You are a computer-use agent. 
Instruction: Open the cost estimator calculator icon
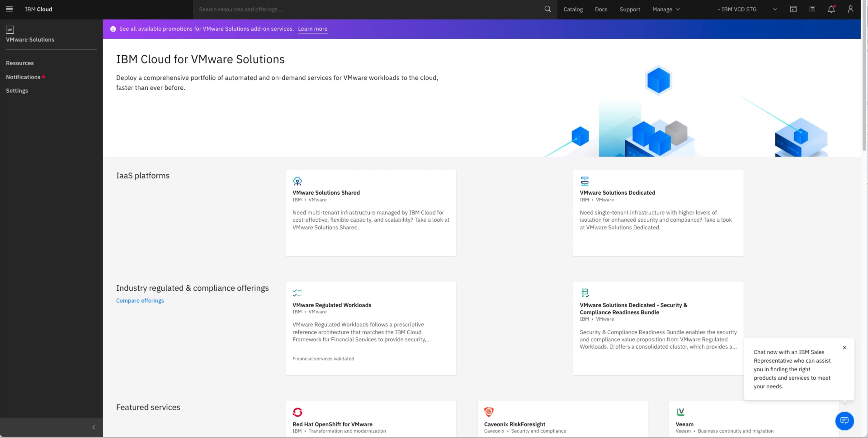coord(812,9)
